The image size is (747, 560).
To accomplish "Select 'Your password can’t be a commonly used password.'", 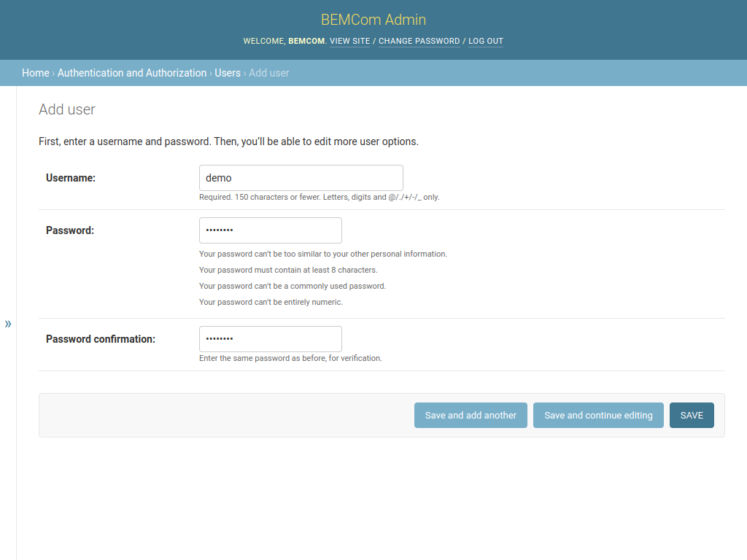I will tap(293, 286).
